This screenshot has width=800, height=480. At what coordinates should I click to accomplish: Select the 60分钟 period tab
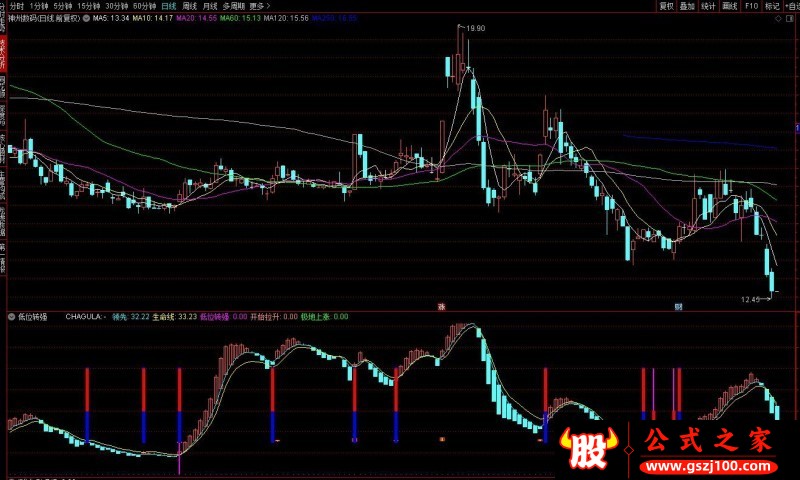[144, 6]
